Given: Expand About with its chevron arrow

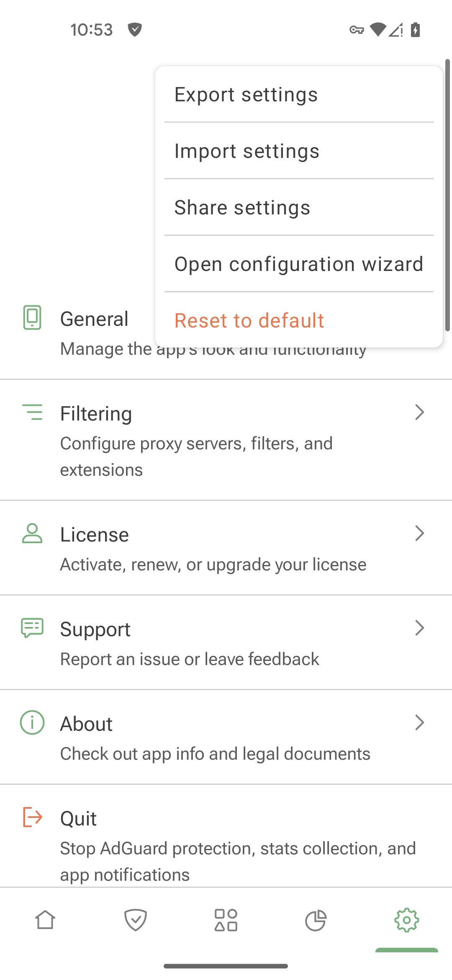Looking at the screenshot, I should (x=419, y=722).
